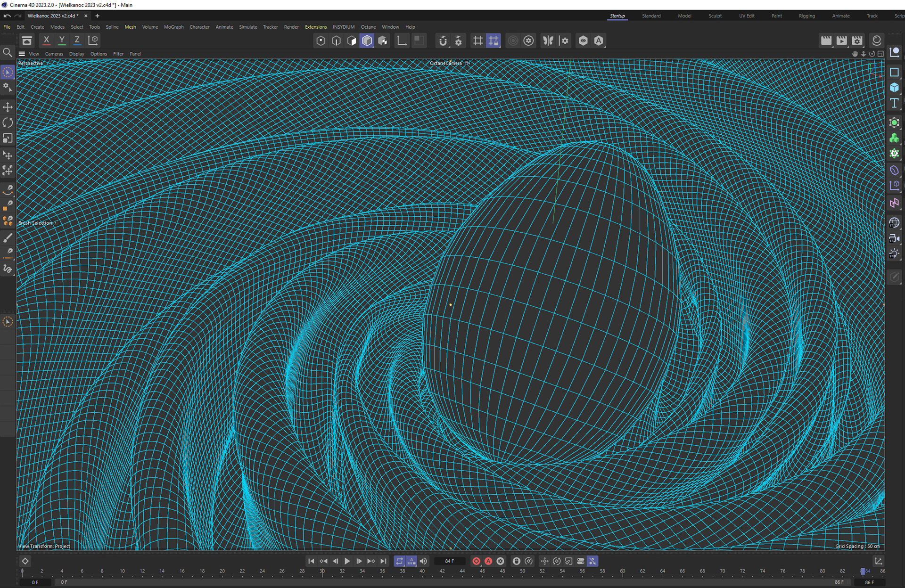Toggle timeline loop playback
This screenshot has height=588, width=905.
pos(399,561)
